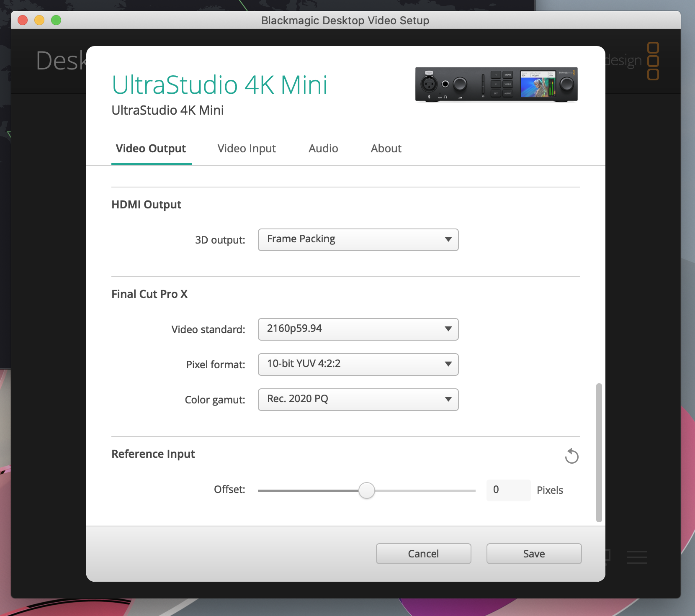Open the Pixel format dropdown
The width and height of the screenshot is (695, 616).
coord(358,364)
